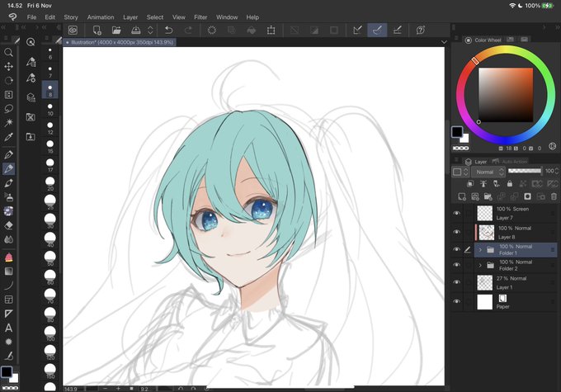Select the Lasso selection tool

tap(8, 109)
